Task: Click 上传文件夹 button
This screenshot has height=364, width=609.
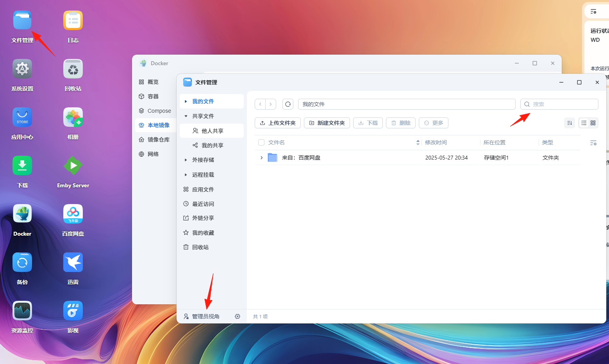Action: click(278, 123)
